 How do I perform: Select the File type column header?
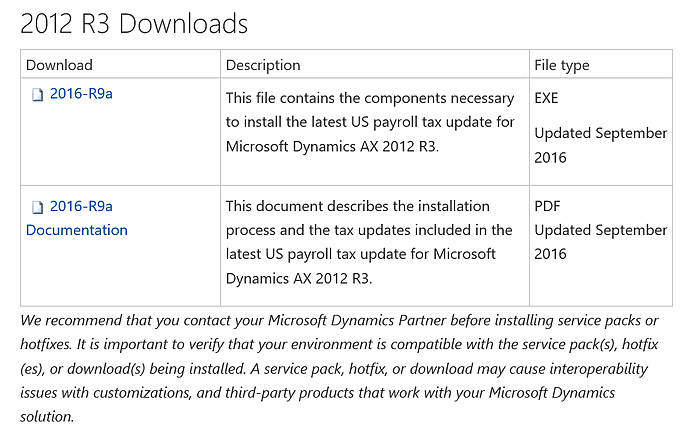pyautogui.click(x=562, y=65)
